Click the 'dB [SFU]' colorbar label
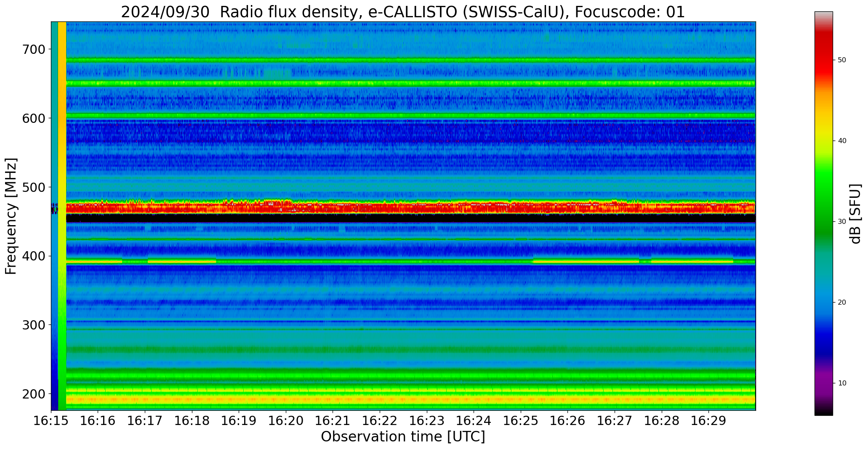This screenshot has height=449, width=868. pos(855,213)
